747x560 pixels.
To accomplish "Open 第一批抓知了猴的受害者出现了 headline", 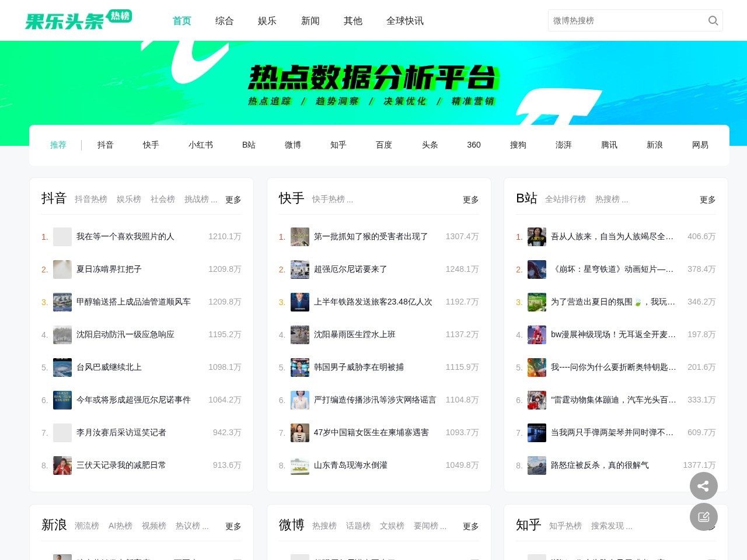I will click(x=371, y=236).
